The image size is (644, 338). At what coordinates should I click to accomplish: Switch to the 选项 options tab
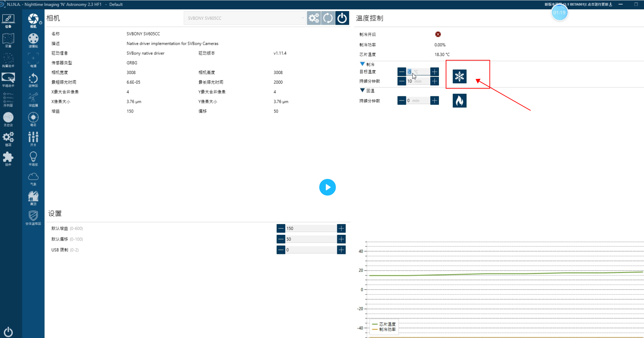coord(8,139)
